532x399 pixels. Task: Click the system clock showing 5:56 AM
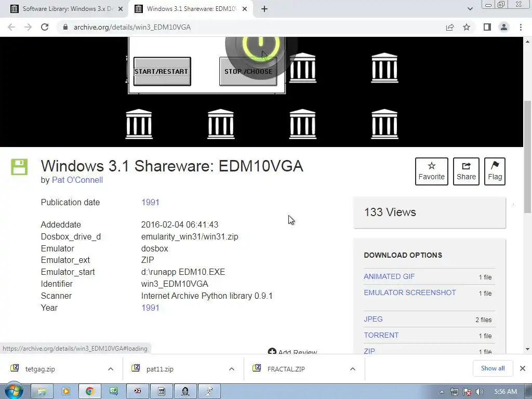pos(506,392)
